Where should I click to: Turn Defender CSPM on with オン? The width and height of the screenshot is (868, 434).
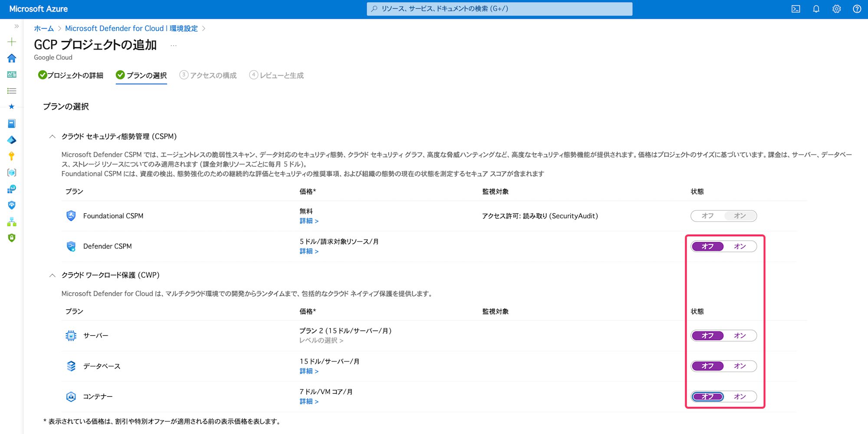[740, 246]
